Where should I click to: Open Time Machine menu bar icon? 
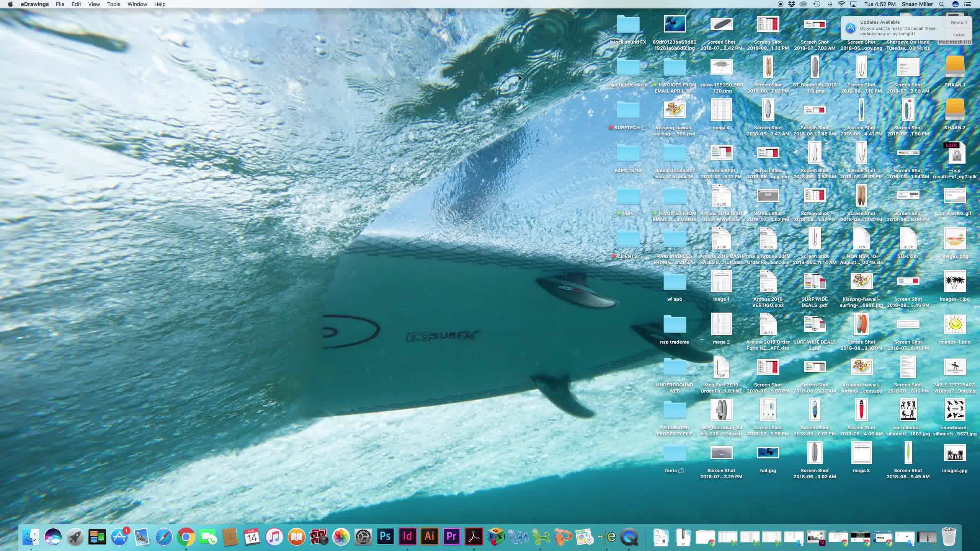817,4
